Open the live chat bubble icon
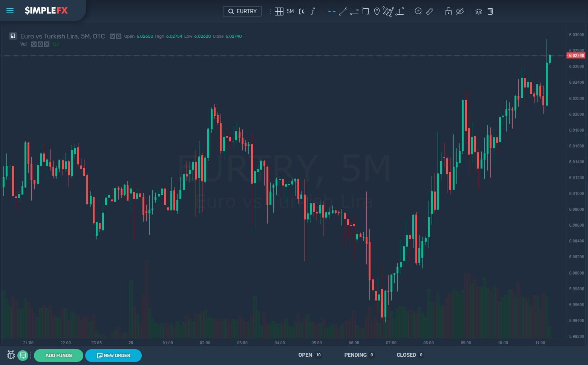Viewport: 588px width, 365px height. pos(23,355)
